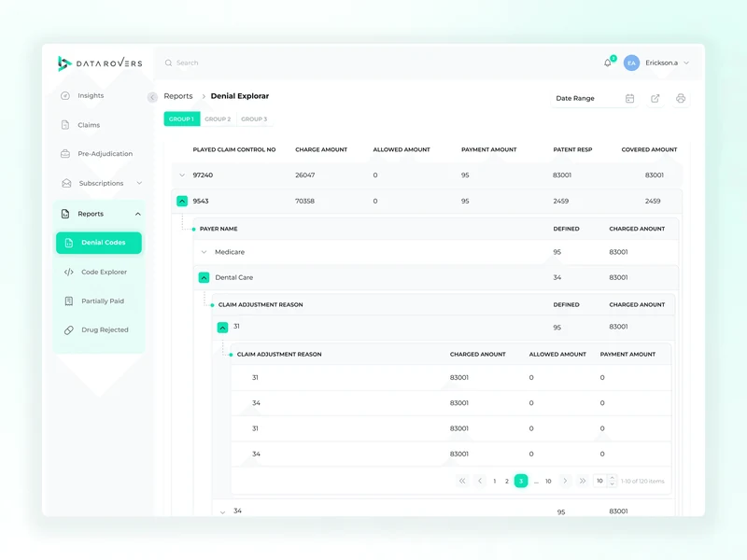The image size is (747, 560).
Task: Sort by PLAYED CLAIM CONTROL NO header
Action: click(234, 149)
